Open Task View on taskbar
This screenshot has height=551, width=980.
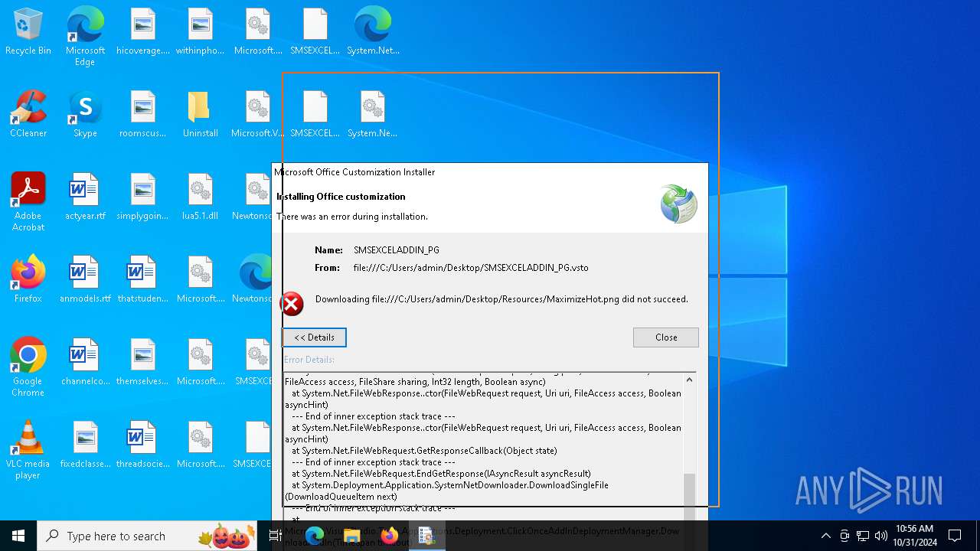[x=276, y=536]
